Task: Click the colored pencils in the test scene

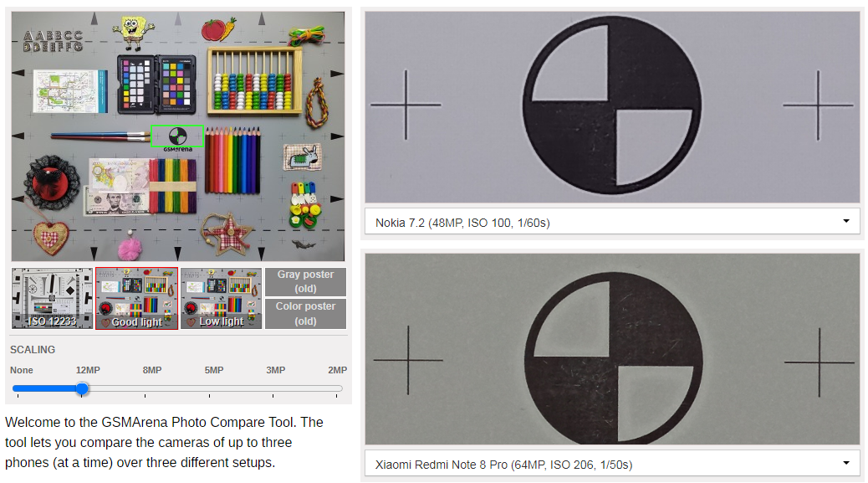Action: [x=232, y=161]
